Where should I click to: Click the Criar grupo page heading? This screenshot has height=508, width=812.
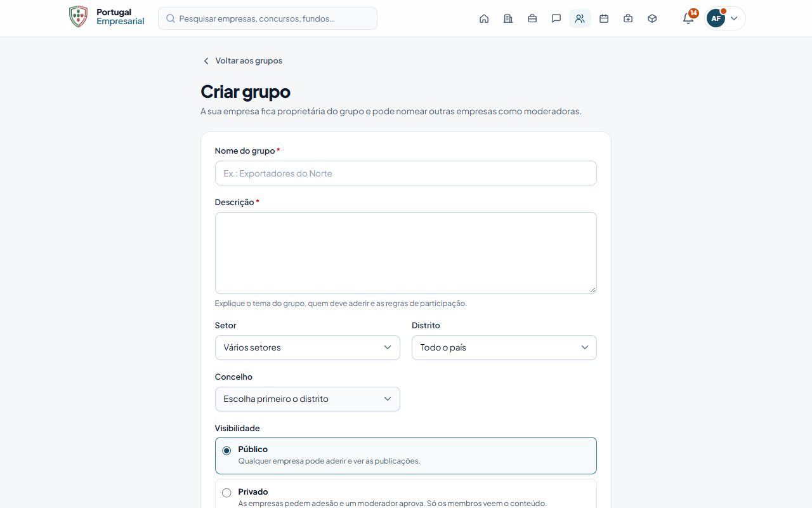point(246,91)
